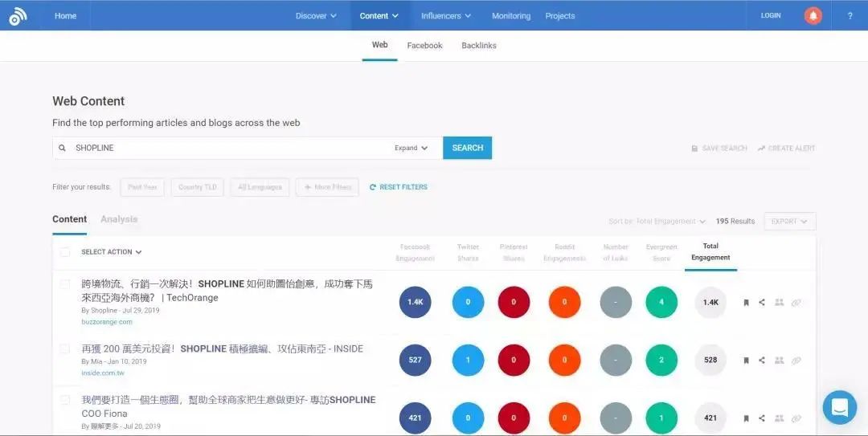Open the Sort by Total Engagement dropdown

coord(657,222)
